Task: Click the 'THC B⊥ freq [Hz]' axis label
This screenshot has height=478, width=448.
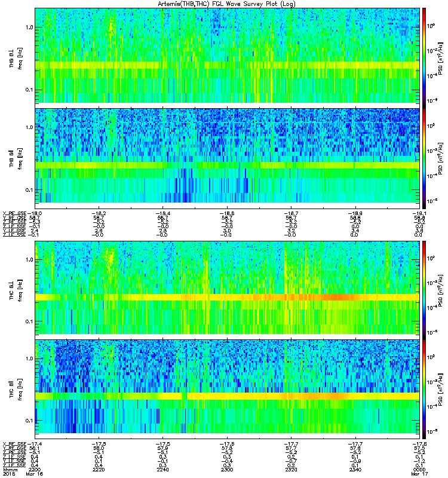Action: [x=16, y=290]
